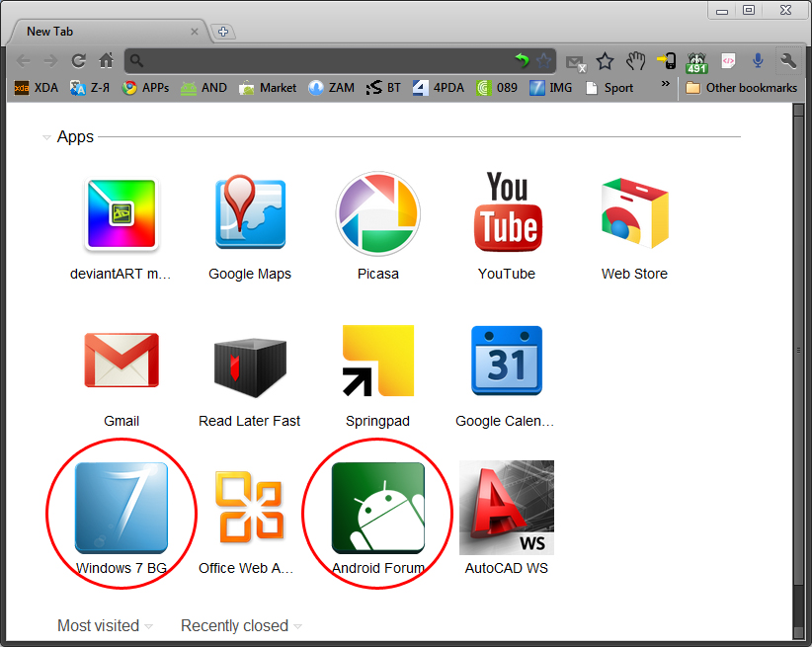Go to the home page icon
812x647 pixels.
(106, 61)
